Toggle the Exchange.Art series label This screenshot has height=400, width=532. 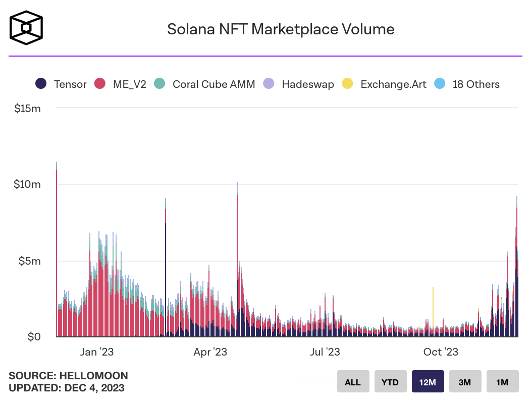pos(394,84)
